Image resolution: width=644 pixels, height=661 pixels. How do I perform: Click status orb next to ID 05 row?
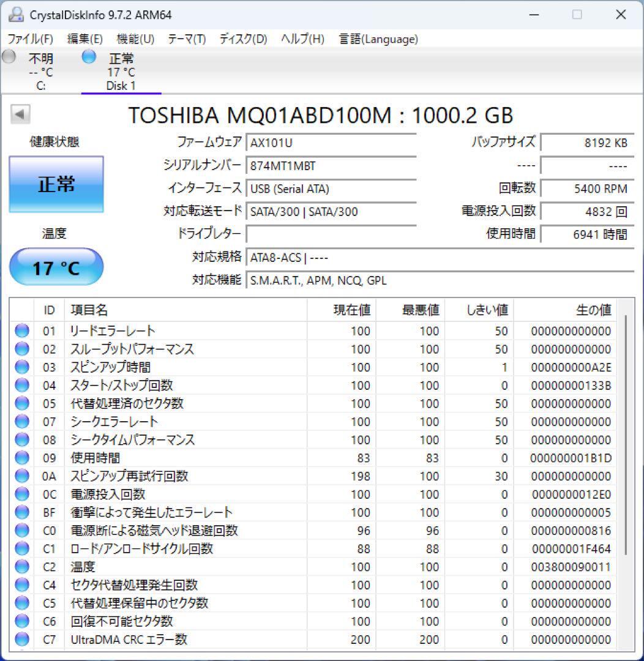[x=22, y=404]
